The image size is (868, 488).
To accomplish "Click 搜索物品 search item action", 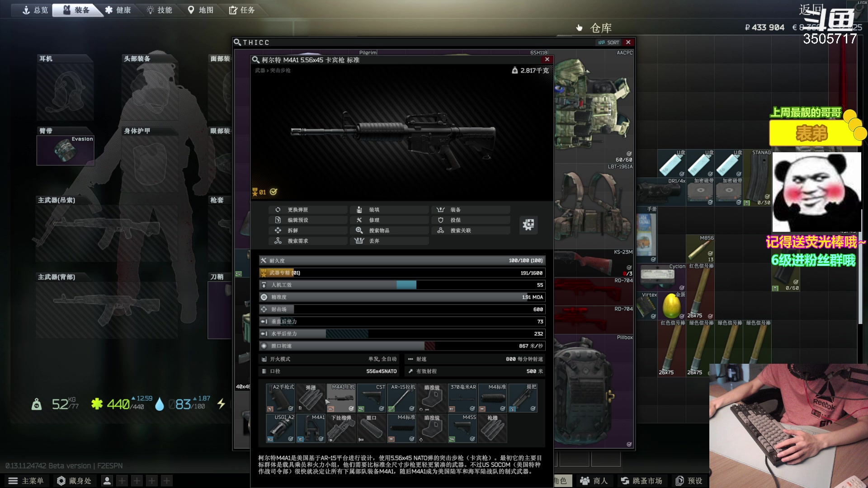I will [389, 230].
